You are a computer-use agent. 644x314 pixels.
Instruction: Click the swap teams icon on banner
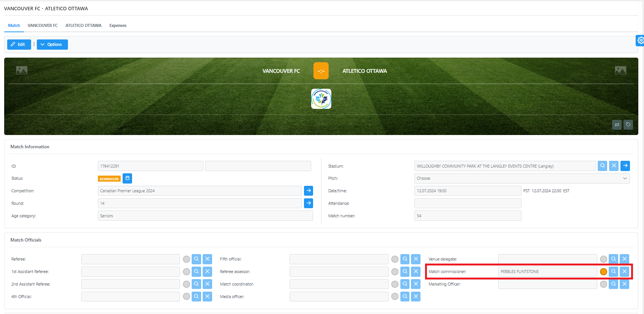(617, 125)
